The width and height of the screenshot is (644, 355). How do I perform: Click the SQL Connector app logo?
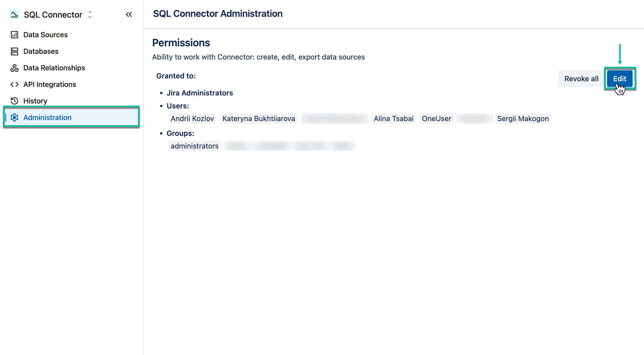click(x=15, y=14)
